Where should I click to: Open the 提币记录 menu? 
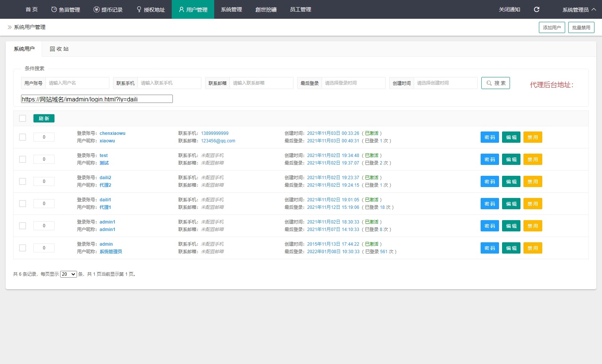[x=108, y=9]
